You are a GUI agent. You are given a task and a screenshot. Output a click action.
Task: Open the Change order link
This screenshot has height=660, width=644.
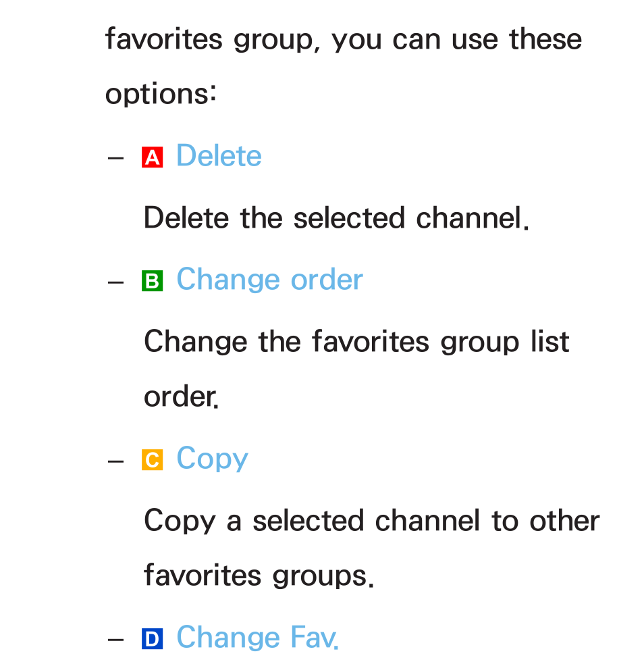click(269, 280)
